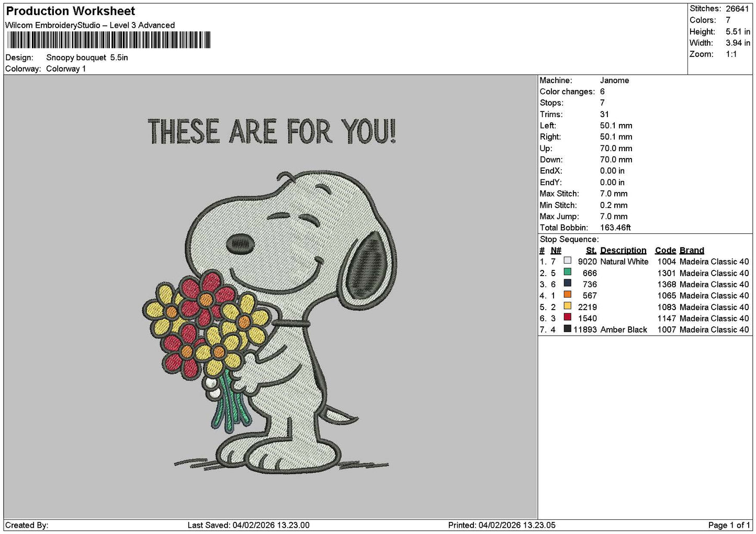The height and width of the screenshot is (534, 756).
Task: Click stitch count '11893' in stop 7
Action: click(x=585, y=330)
